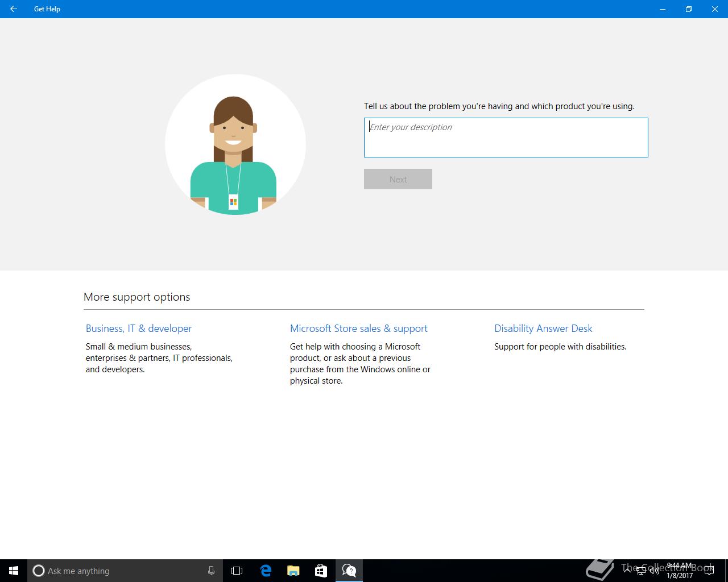
Task: Click the 'Tell us about the problem' prompt
Action: click(x=499, y=106)
